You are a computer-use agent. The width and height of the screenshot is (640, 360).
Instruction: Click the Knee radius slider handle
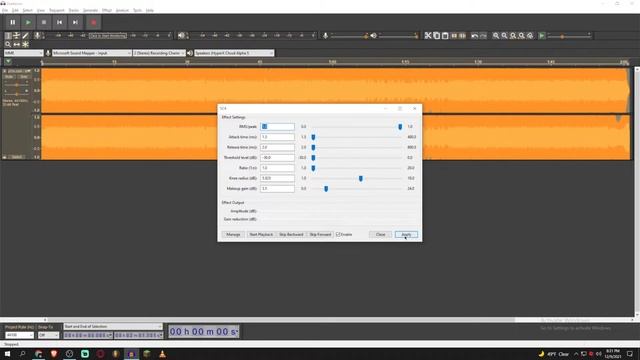click(x=361, y=178)
